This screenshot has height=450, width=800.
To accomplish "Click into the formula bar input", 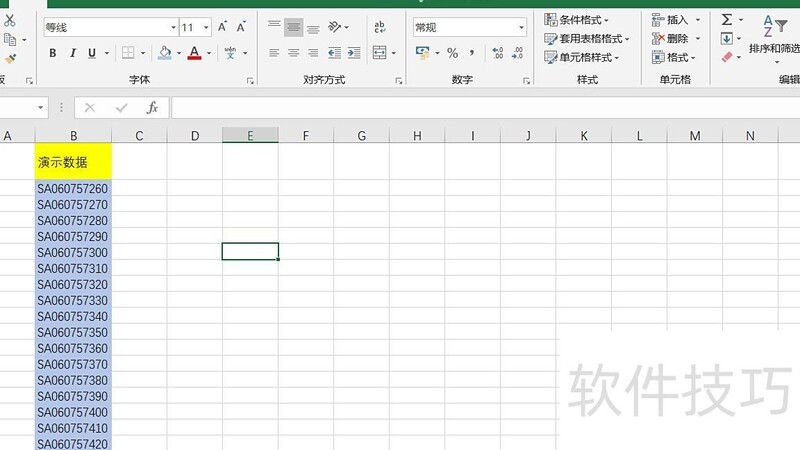I will 486,108.
